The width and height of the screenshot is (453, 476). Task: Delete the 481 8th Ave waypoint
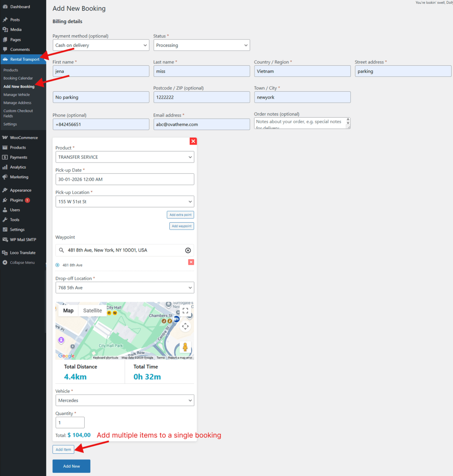pyautogui.click(x=191, y=262)
